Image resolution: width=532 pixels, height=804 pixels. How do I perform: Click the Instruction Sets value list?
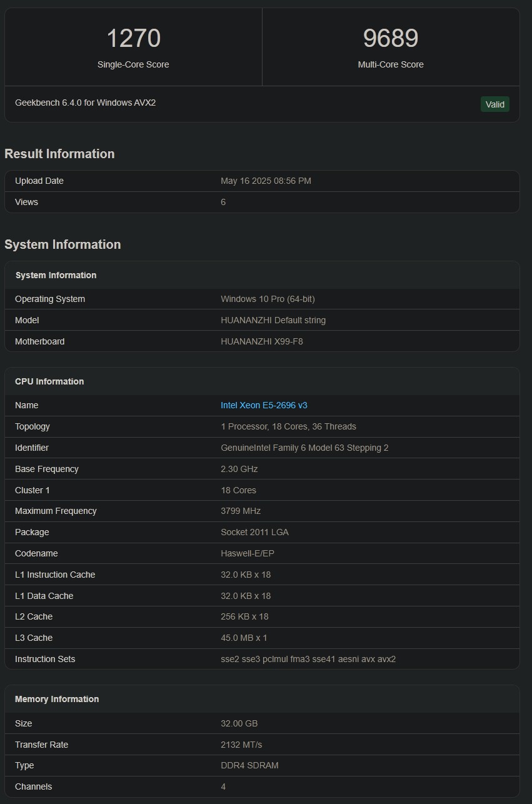point(308,659)
